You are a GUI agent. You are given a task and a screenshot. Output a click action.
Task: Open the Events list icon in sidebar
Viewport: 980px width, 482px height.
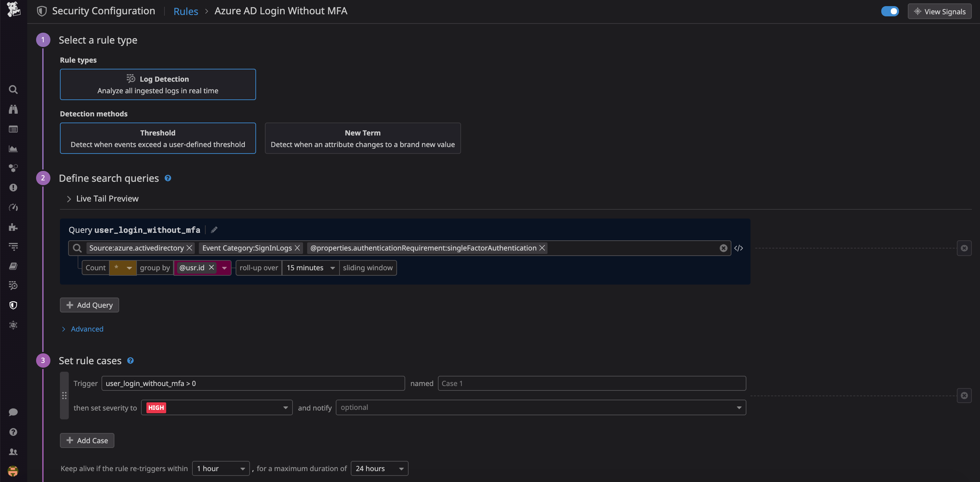pyautogui.click(x=13, y=129)
